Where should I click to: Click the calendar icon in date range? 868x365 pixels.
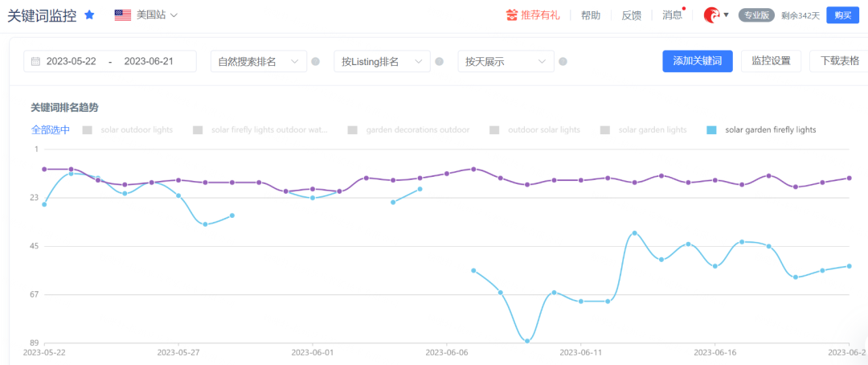tap(35, 61)
